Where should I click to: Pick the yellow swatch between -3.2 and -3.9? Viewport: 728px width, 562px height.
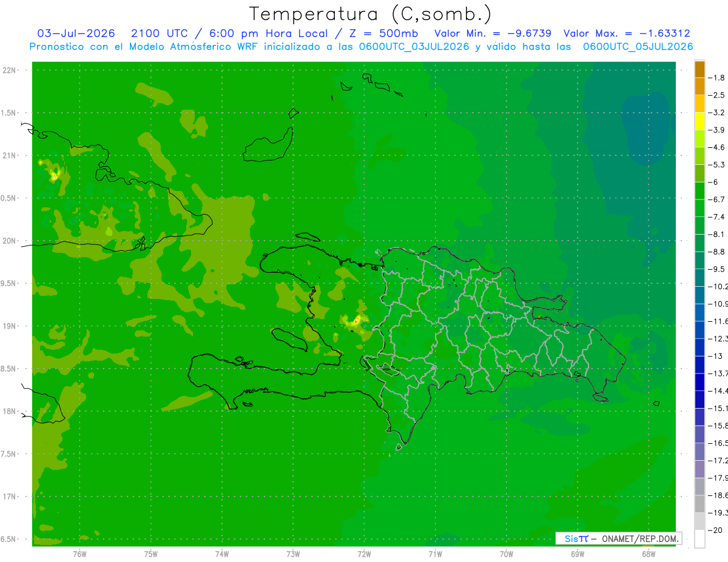(x=699, y=121)
